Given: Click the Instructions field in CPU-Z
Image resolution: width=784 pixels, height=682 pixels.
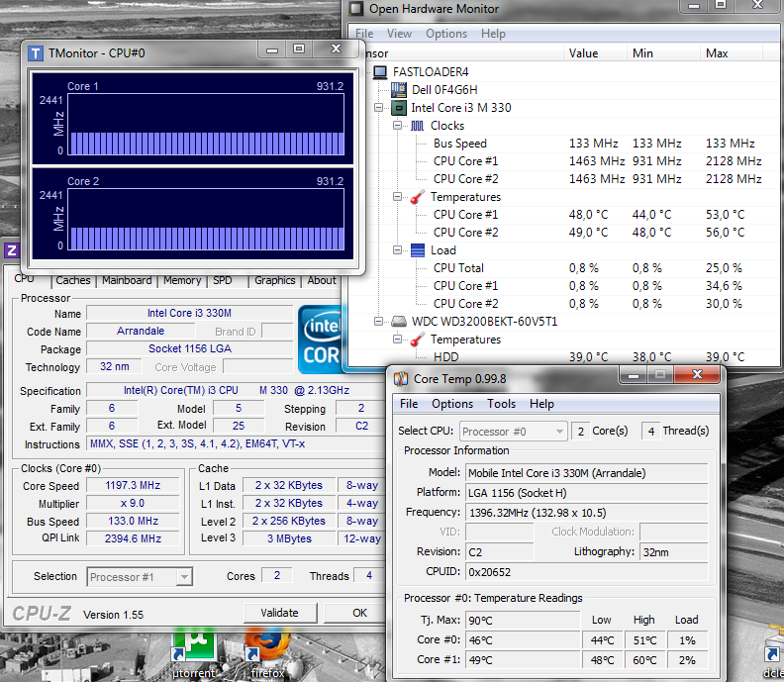Looking at the screenshot, I should coord(237,444).
